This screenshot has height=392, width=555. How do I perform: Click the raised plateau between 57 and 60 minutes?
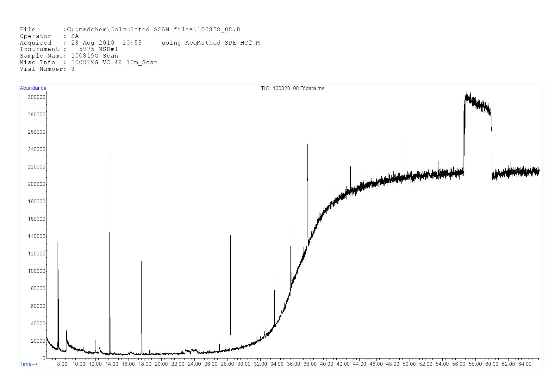point(478,103)
